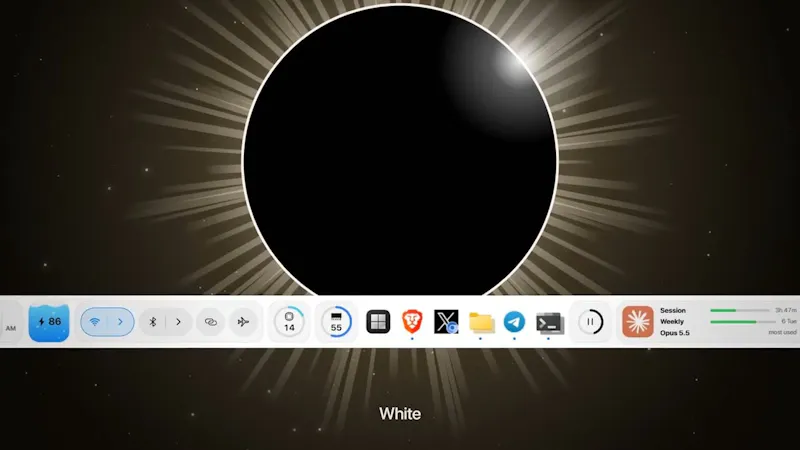Open the Claude starburst app icon
The height and width of the screenshot is (450, 800).
pos(638,322)
